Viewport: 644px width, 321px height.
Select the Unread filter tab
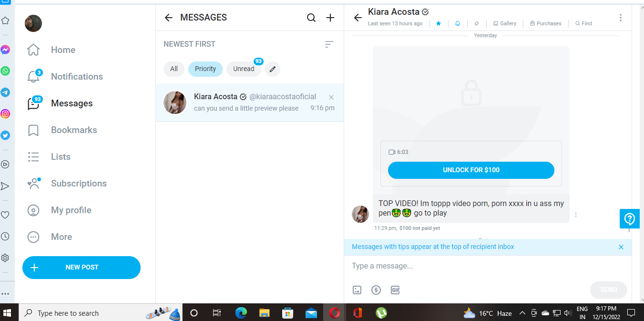(244, 69)
